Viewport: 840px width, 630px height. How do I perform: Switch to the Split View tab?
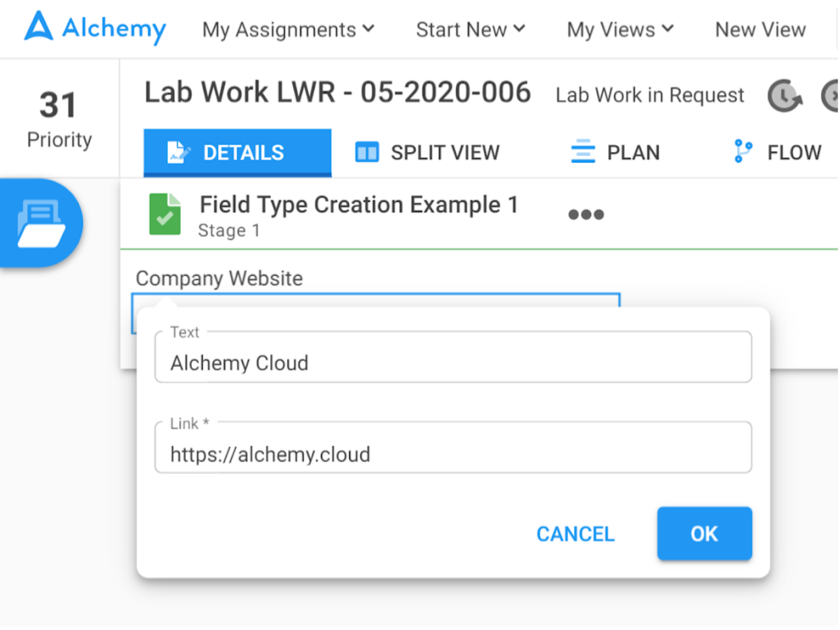pos(427,153)
